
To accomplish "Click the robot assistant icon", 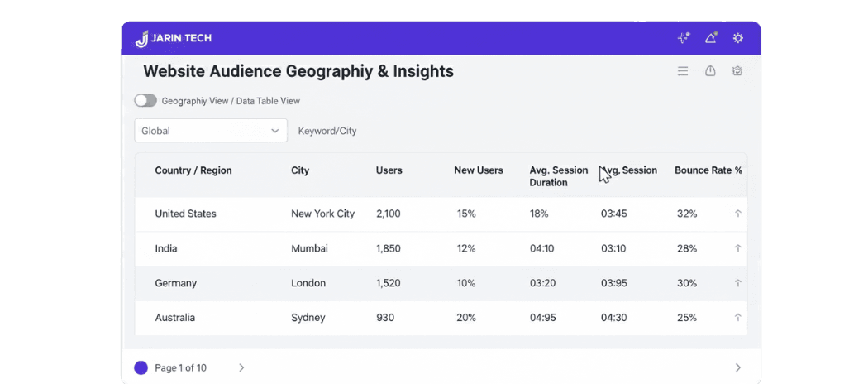I will pyautogui.click(x=737, y=71).
